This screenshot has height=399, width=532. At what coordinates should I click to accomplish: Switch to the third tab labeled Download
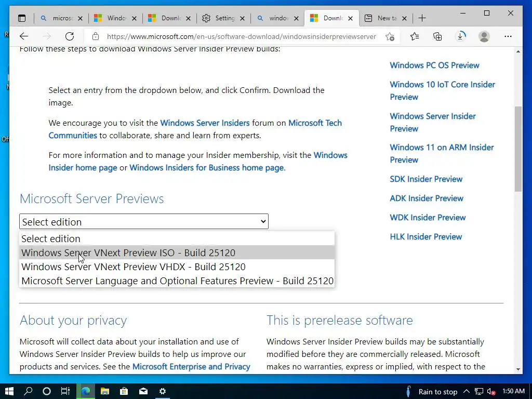[x=169, y=18]
